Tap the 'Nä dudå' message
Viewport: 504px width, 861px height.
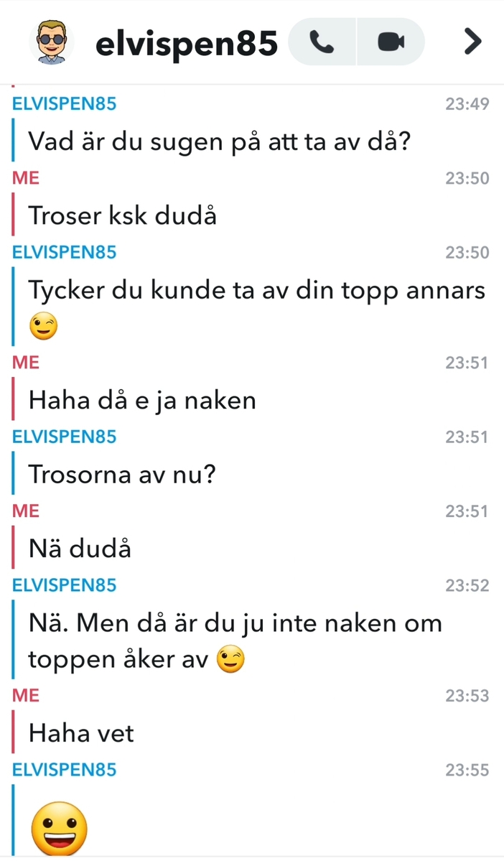[80, 549]
